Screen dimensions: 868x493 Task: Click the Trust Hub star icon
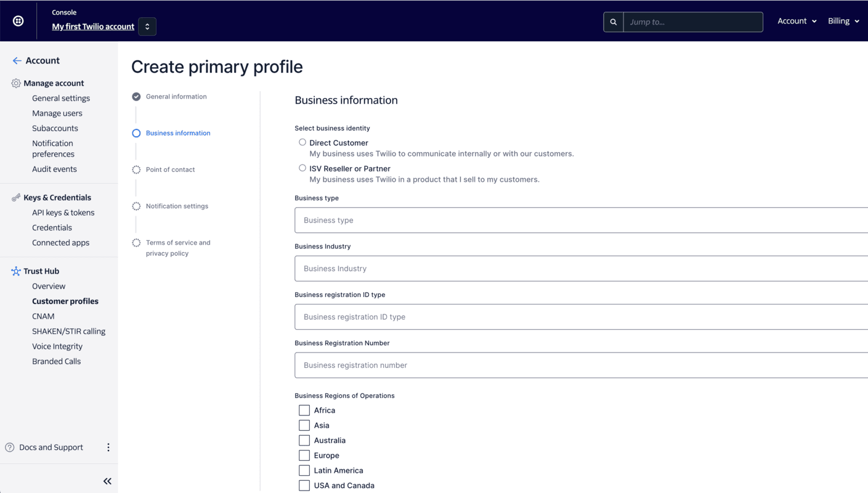coord(14,271)
